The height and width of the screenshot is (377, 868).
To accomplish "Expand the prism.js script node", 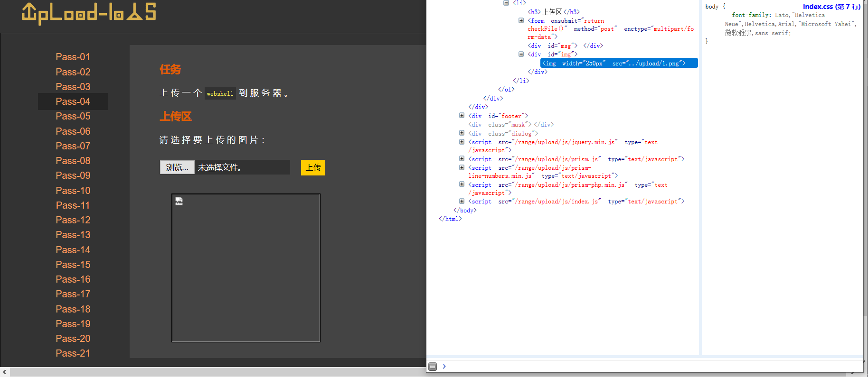I will click(462, 159).
